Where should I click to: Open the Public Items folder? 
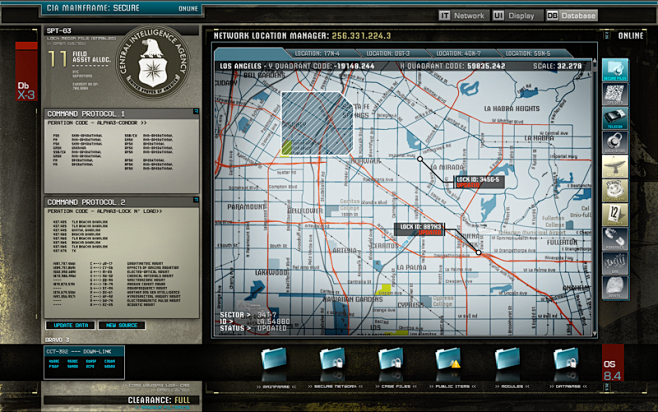point(448,360)
